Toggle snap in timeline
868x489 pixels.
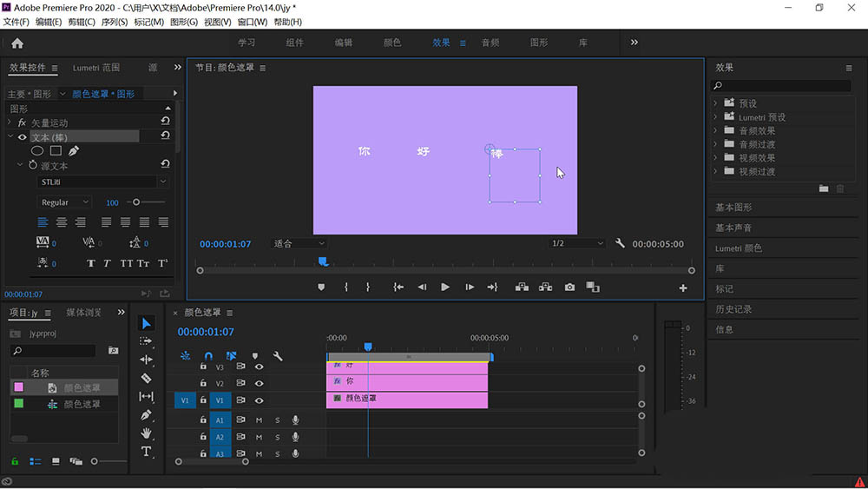[x=208, y=355]
